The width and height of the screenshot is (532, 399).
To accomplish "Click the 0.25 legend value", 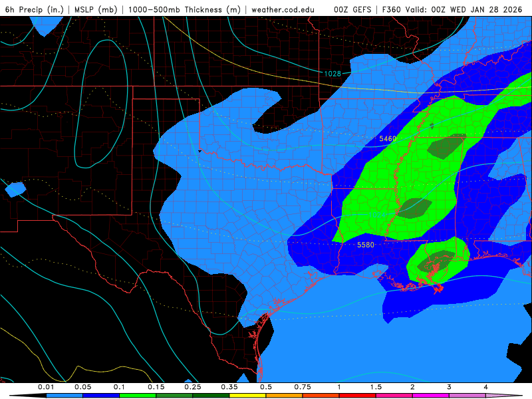I will [193, 387].
